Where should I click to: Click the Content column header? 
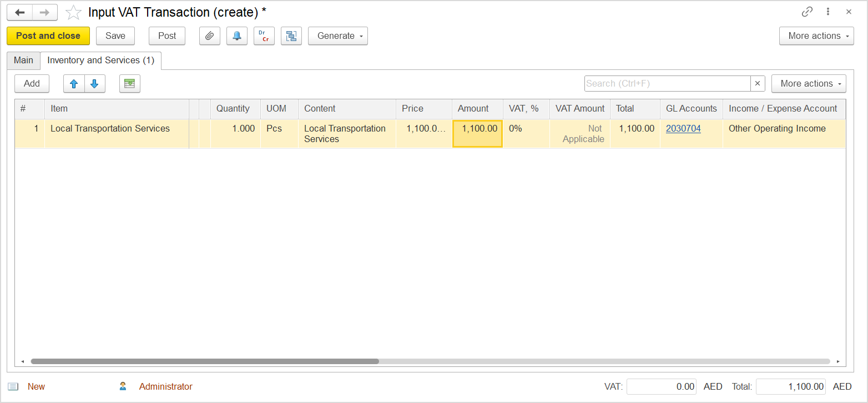point(347,109)
